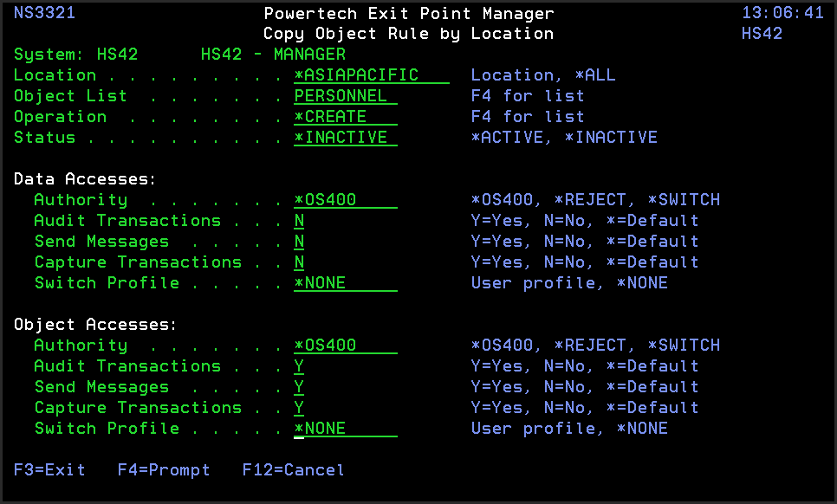The width and height of the screenshot is (837, 504).
Task: Click Data Accesses Switch Profile *NONE field
Action: [346, 283]
